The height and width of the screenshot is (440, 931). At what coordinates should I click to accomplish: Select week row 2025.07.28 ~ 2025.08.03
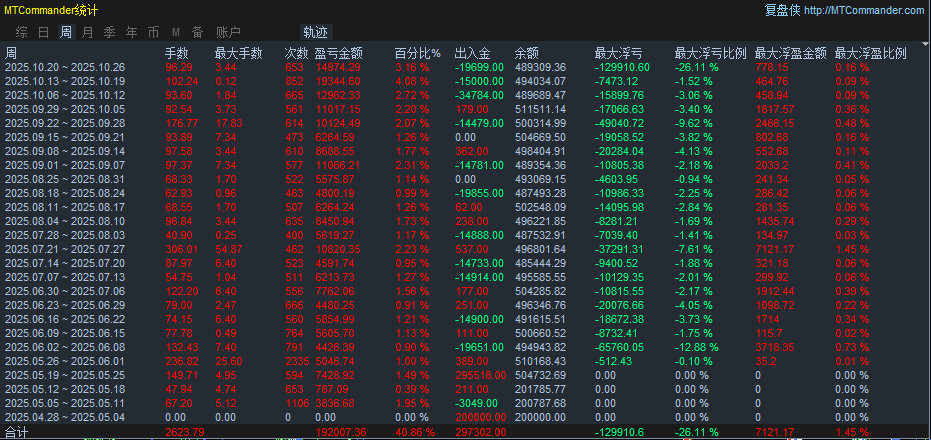click(466, 235)
